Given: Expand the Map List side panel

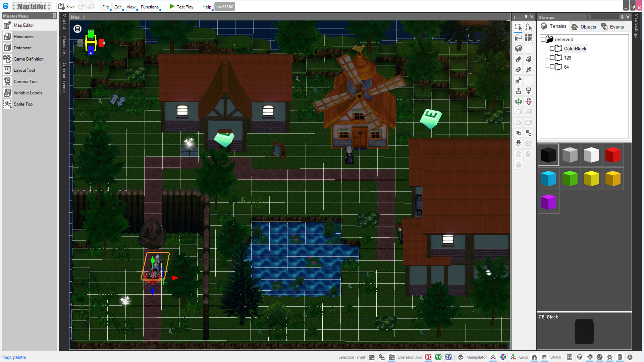Looking at the screenshot, I should point(64,22).
